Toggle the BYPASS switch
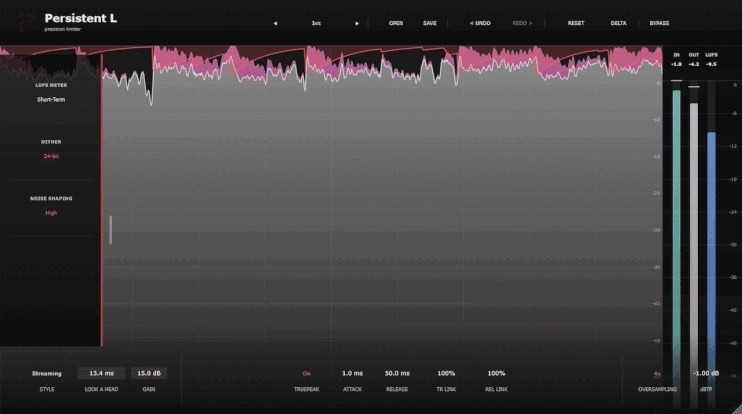 [659, 23]
